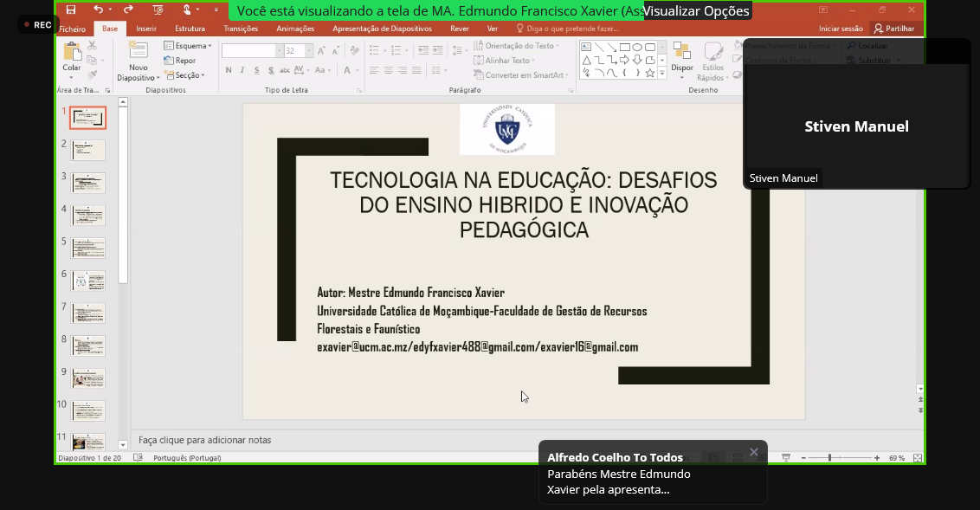Click the Repor reset button
The image size is (980, 510).
180,60
